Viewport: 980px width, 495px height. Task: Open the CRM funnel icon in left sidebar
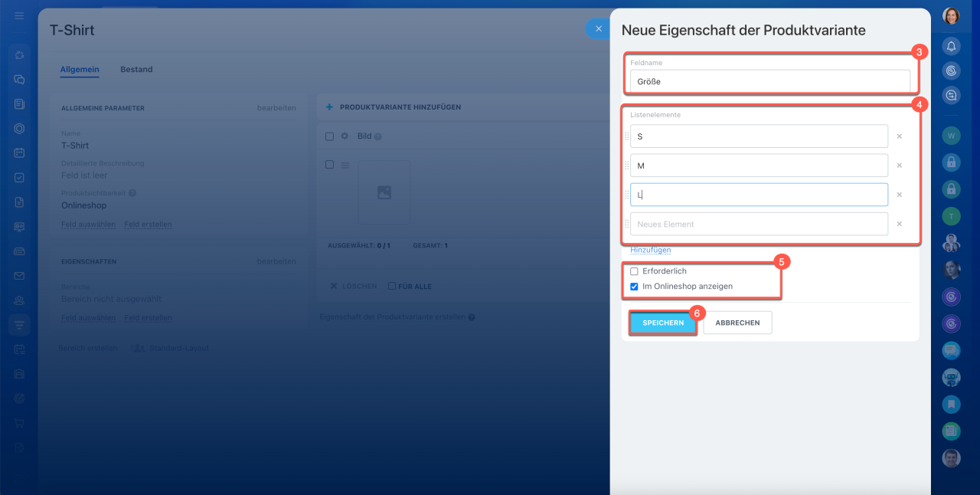19,325
